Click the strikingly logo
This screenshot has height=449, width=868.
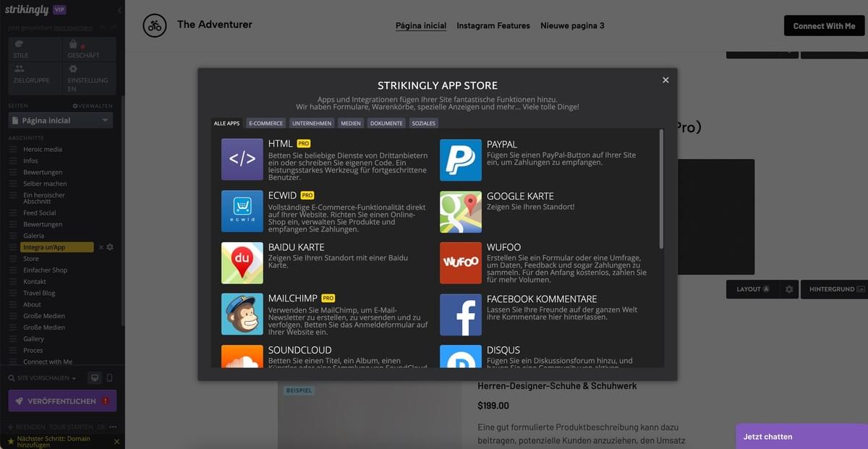tap(26, 9)
